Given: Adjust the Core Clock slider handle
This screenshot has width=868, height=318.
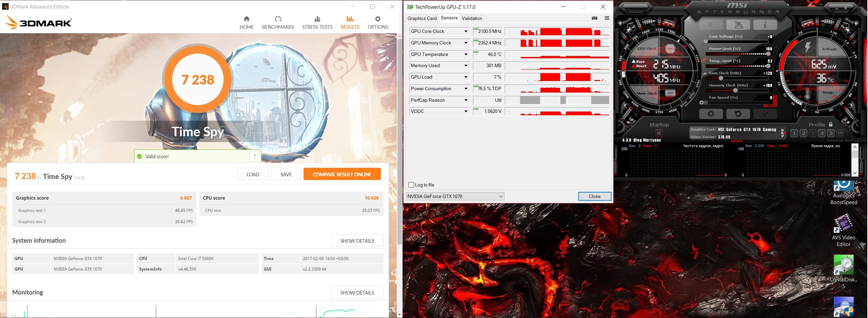Looking at the screenshot, I should pos(721,78).
